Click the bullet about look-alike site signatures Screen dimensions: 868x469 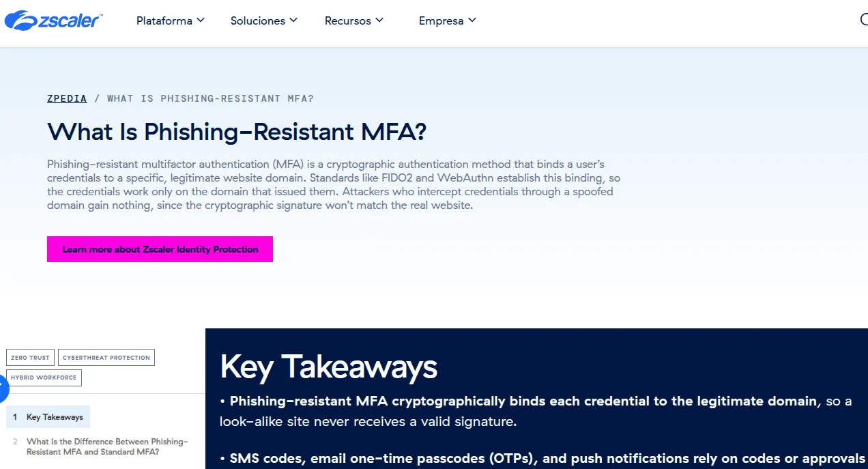(536, 411)
